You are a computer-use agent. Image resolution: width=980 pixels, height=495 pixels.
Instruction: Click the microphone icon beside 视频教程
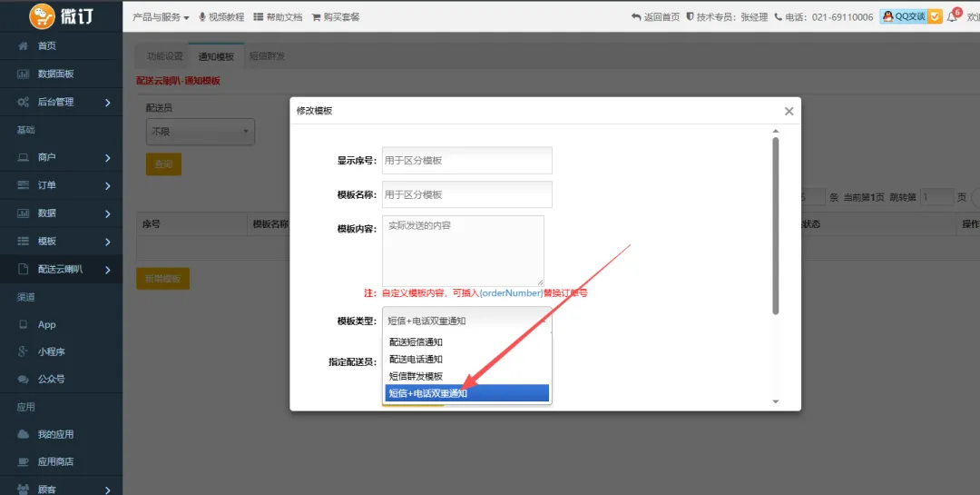[x=202, y=17]
